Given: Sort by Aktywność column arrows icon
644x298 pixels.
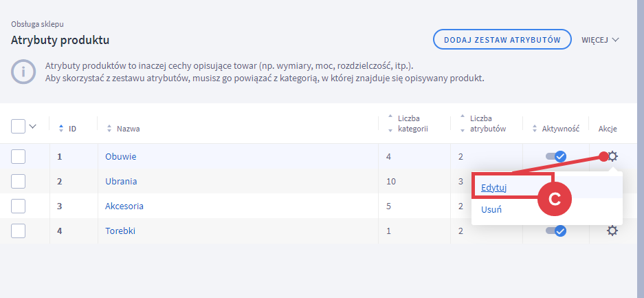Looking at the screenshot, I should [534, 129].
